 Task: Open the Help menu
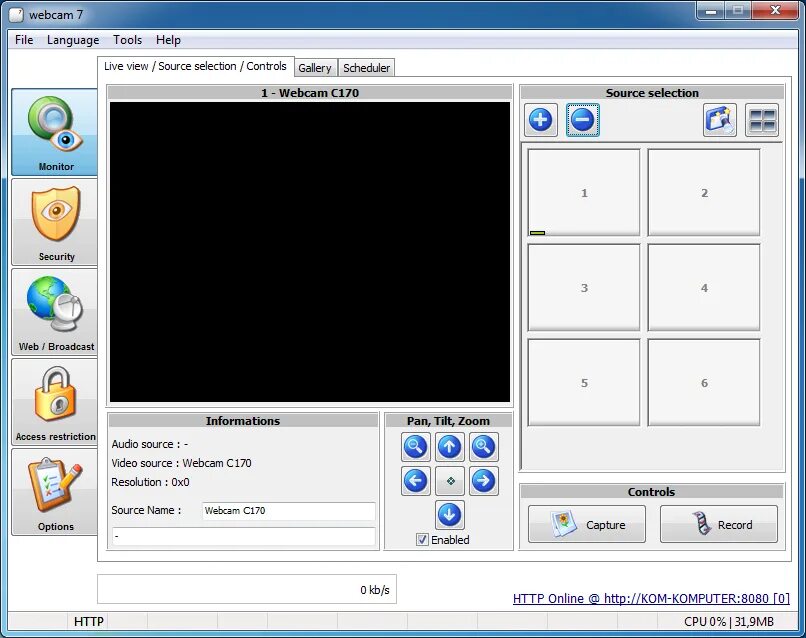(x=168, y=40)
